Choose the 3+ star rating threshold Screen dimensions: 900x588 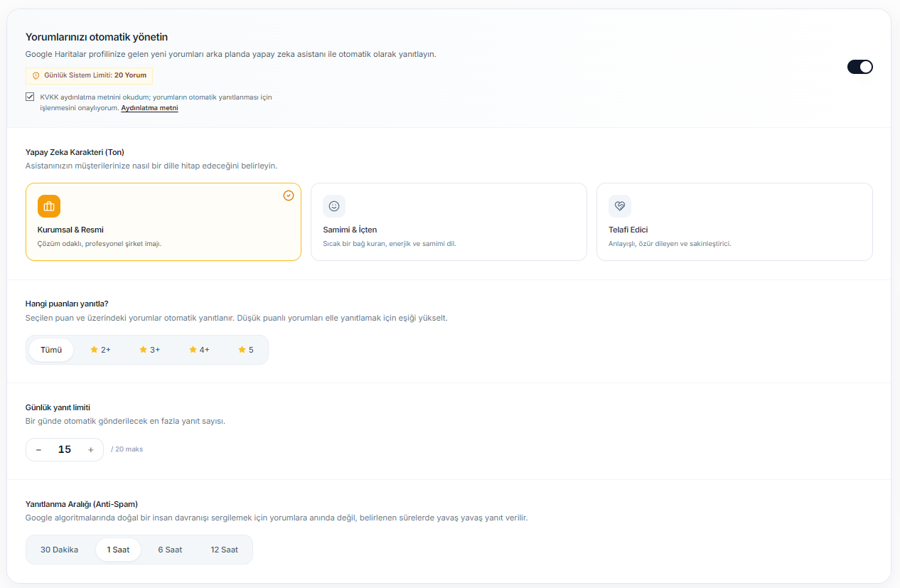tap(150, 350)
